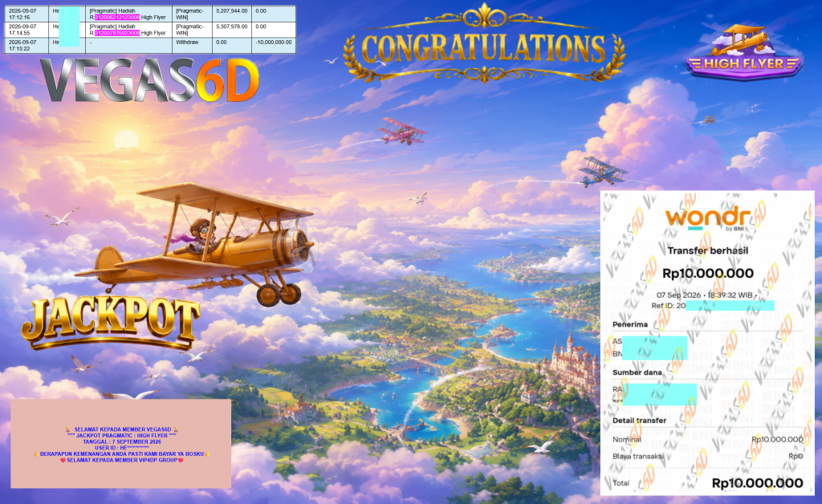Click the Ref ID line on the receipt

pos(713,306)
